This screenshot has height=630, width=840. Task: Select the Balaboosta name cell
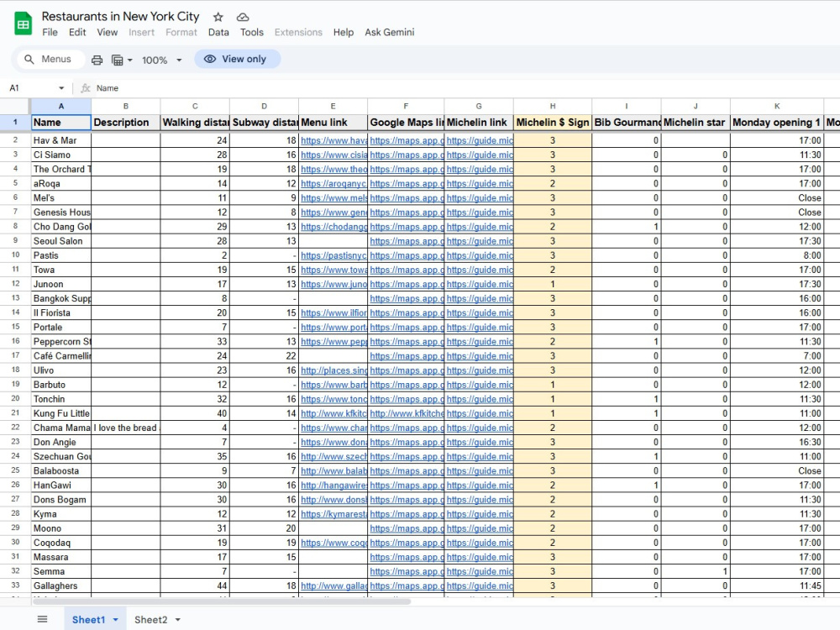[61, 471]
